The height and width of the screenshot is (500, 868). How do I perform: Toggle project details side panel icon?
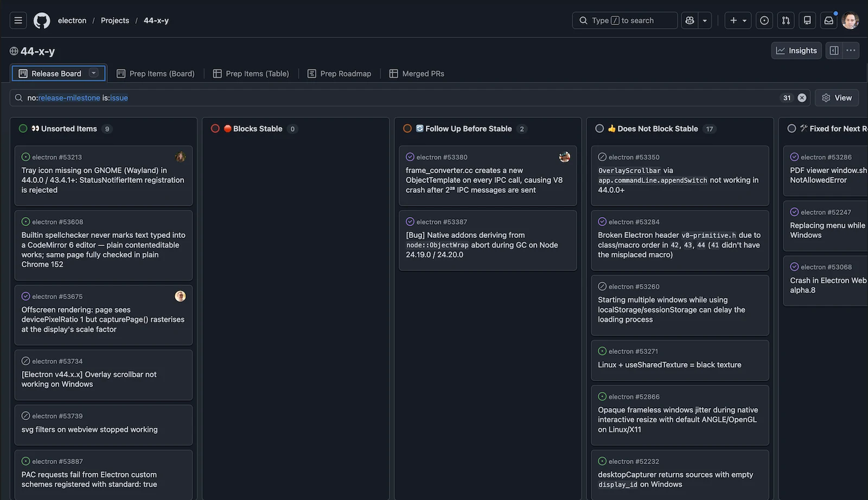click(834, 50)
